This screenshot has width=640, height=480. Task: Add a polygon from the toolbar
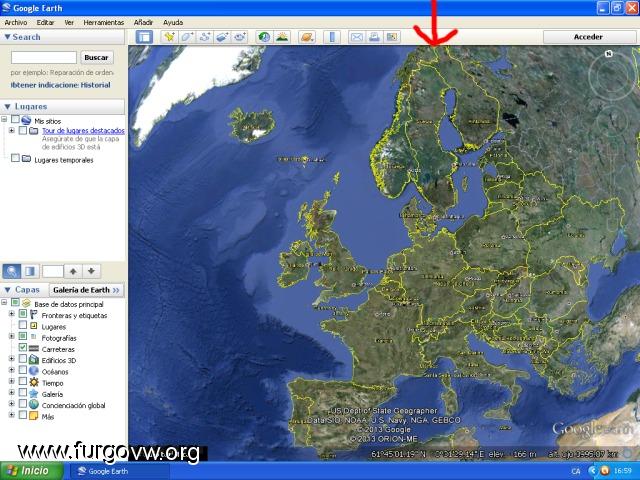tap(187, 37)
